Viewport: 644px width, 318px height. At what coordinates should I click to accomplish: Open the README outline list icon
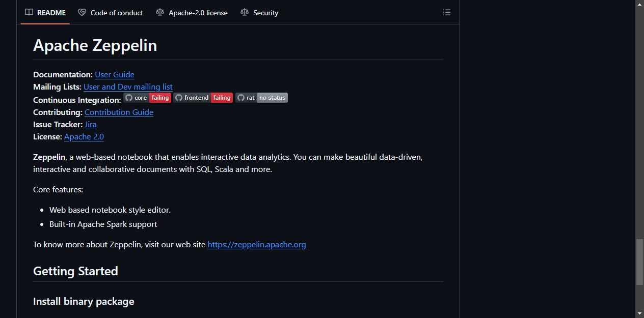pos(447,12)
